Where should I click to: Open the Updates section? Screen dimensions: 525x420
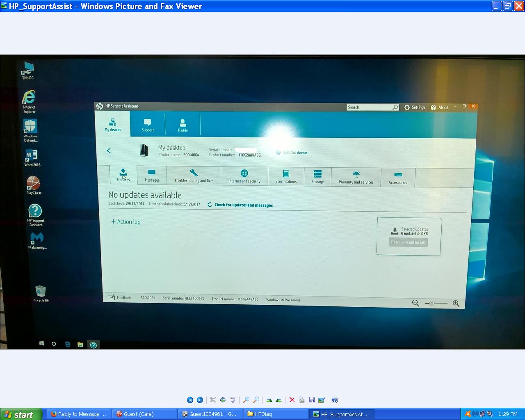coord(123,175)
